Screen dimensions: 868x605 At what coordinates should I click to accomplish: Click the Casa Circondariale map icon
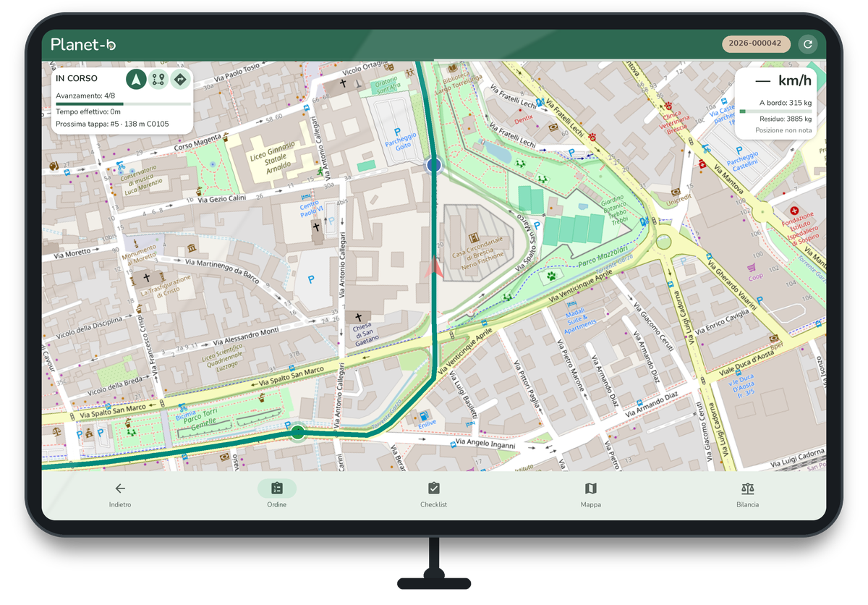(x=473, y=238)
